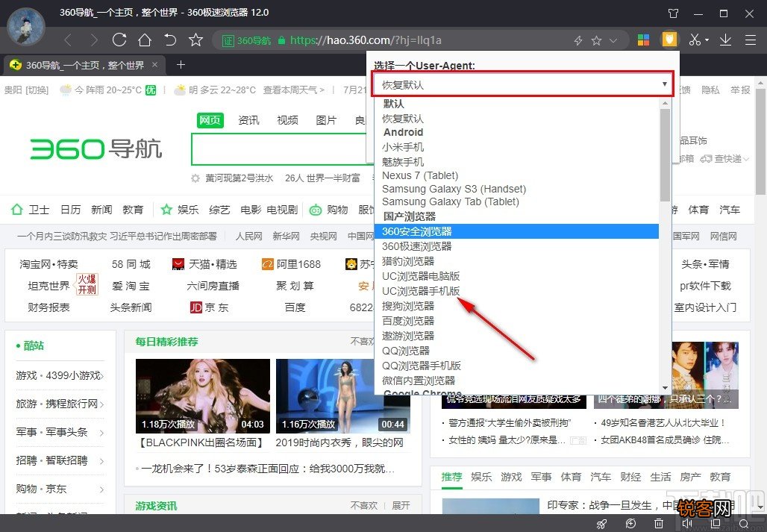
Task: Mute the tab with the speaker icon
Action: click(687, 523)
